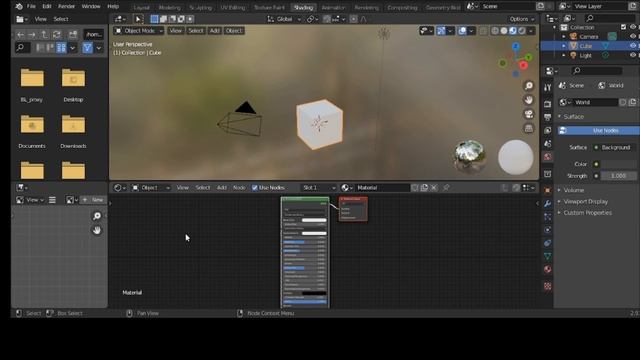Enable thumbnail display mode in file browser
The height and width of the screenshot is (360, 640).
pyautogui.click(x=61, y=48)
